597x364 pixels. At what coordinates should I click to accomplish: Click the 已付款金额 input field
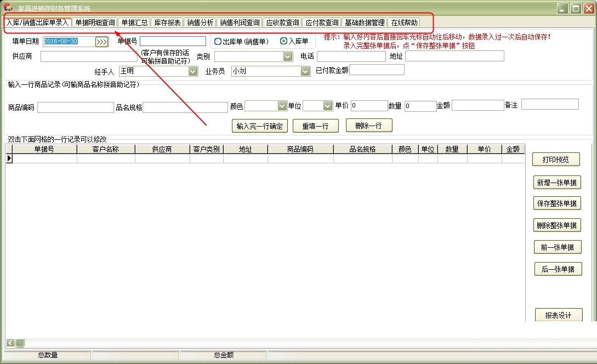(377, 70)
